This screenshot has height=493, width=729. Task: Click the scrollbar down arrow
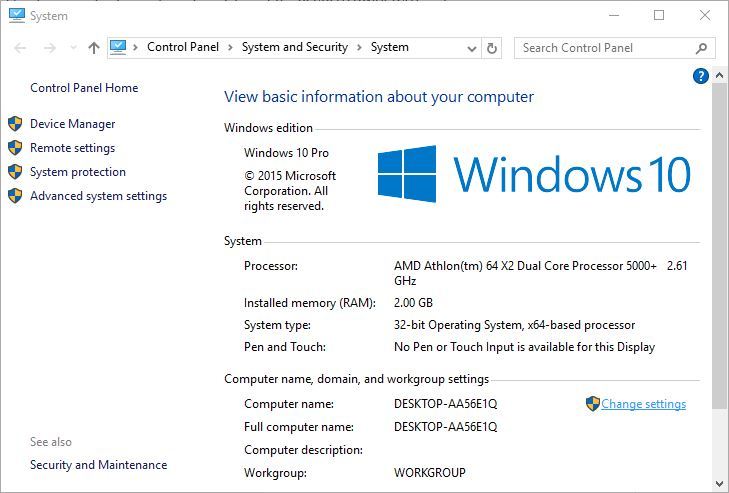(719, 484)
